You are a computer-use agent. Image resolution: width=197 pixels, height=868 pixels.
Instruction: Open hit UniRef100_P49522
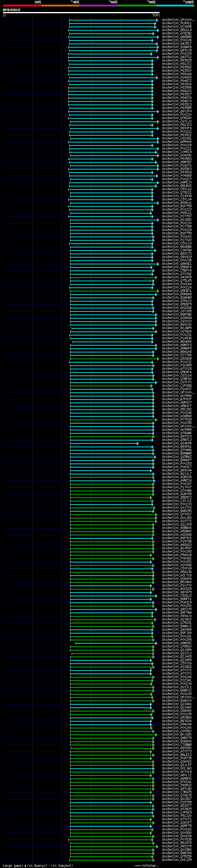click(x=177, y=785)
